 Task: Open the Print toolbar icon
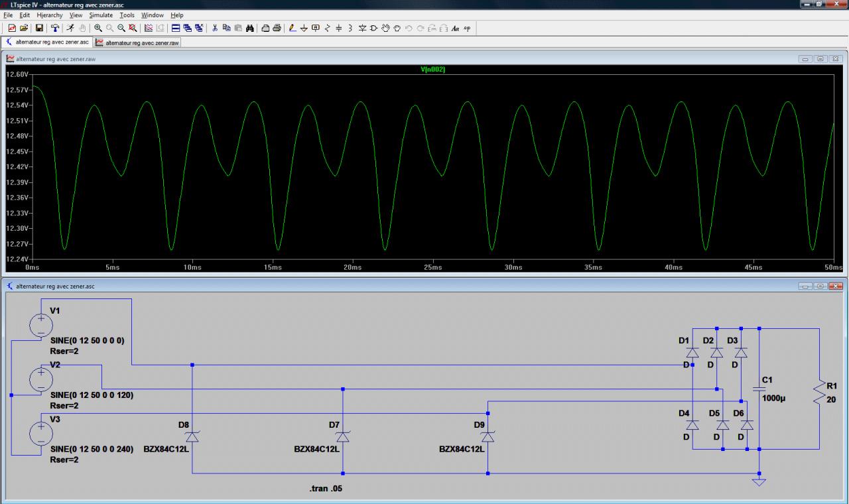pos(277,28)
